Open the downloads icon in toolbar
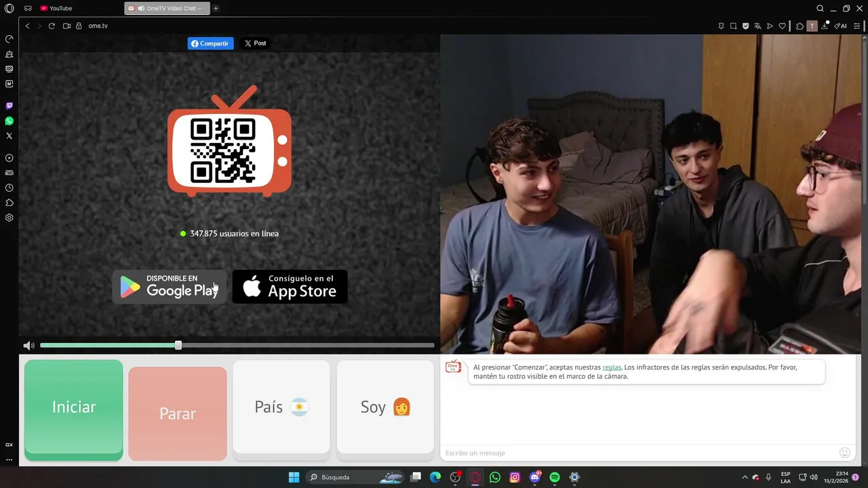 [825, 26]
